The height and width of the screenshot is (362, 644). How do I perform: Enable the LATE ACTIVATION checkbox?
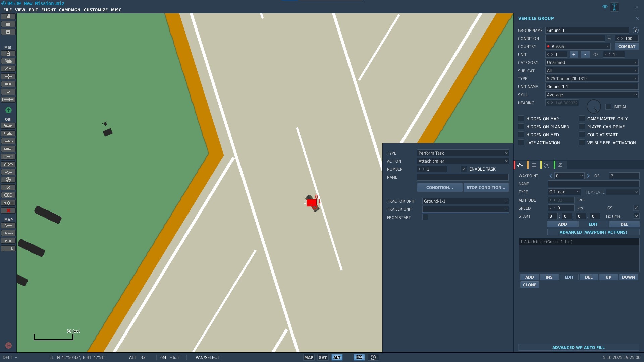521,143
